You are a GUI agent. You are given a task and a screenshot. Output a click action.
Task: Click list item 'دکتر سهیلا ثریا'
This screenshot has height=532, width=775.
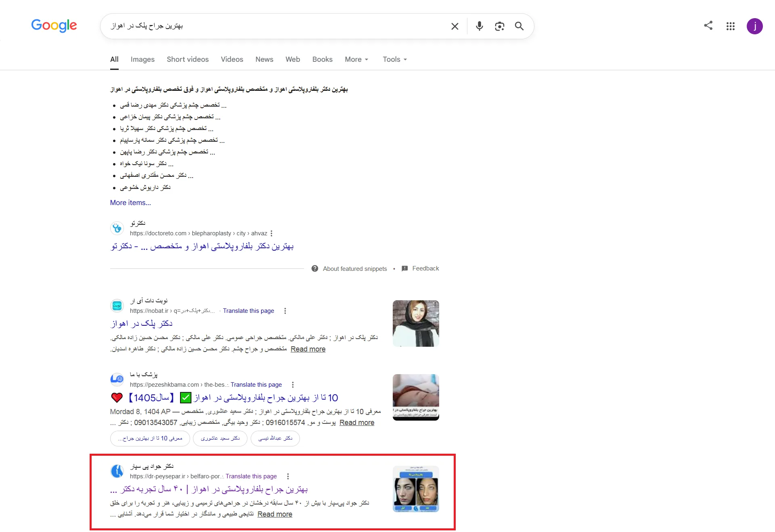pyautogui.click(x=167, y=128)
